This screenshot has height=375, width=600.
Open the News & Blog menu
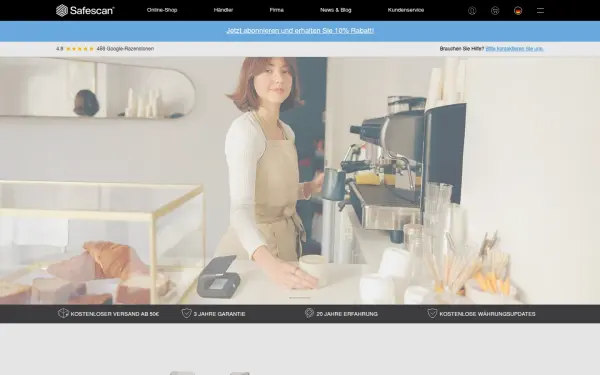click(336, 10)
